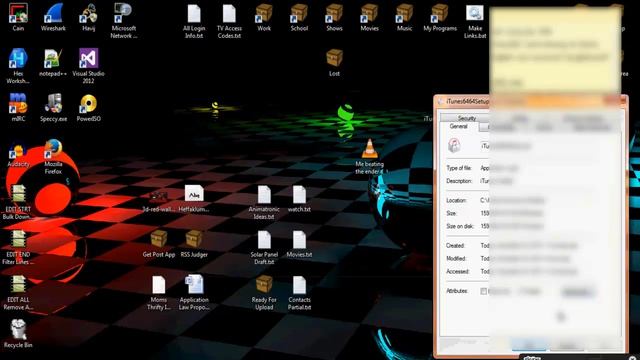Select the Lost folder icon
Viewport: 640px width, 360px height.
coord(334,62)
